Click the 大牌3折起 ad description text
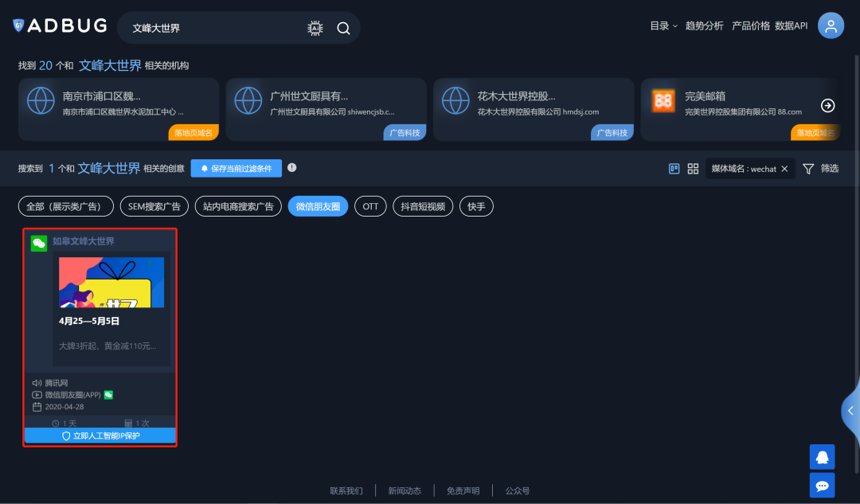Image resolution: width=860 pixels, height=504 pixels. click(x=107, y=346)
